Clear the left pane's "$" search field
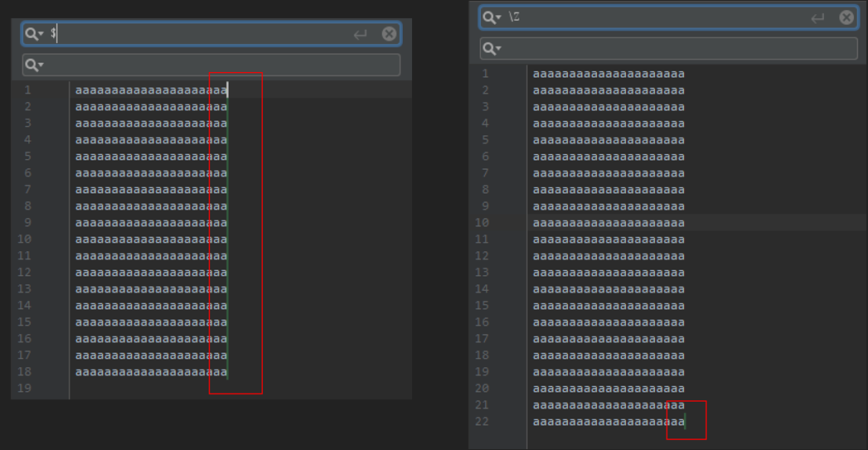 389,34
